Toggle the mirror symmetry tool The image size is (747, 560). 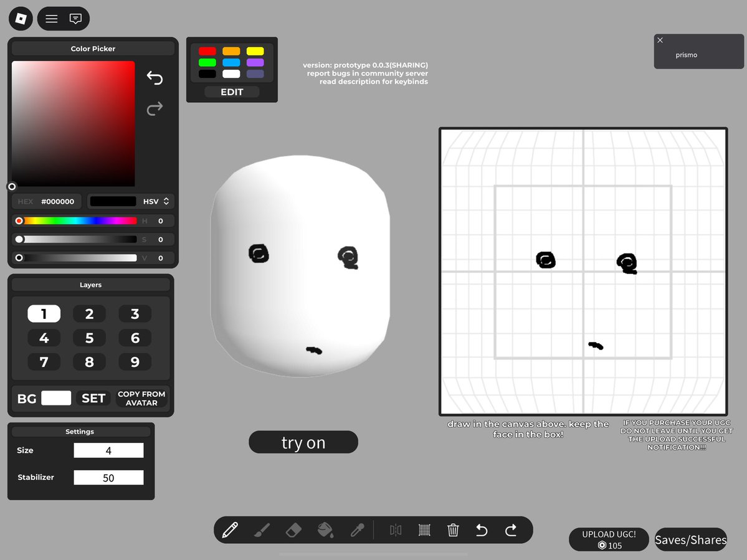(396, 530)
